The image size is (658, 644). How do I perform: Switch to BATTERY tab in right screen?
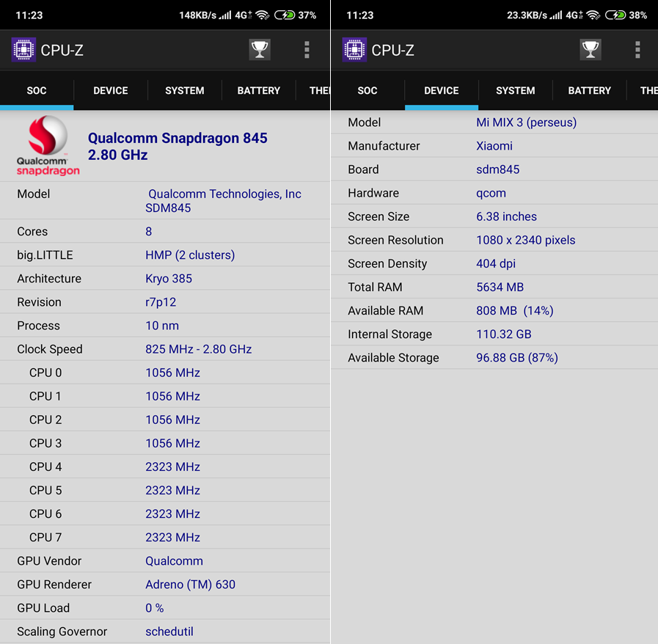pyautogui.click(x=590, y=91)
